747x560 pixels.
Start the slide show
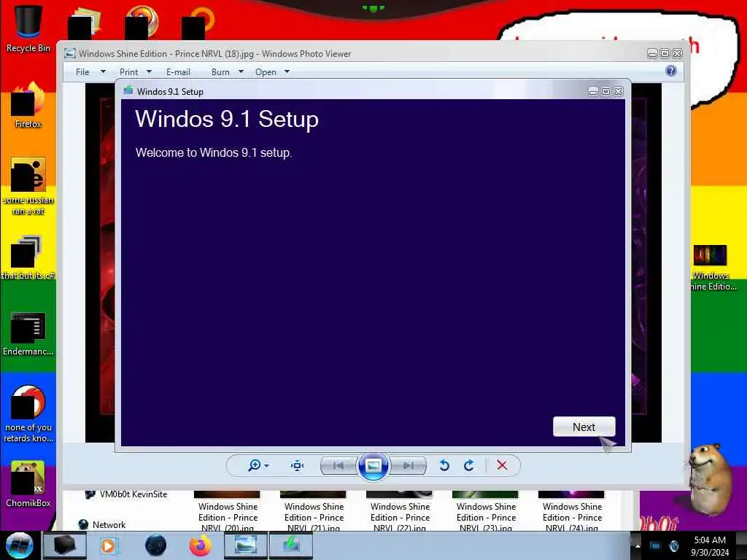373,465
